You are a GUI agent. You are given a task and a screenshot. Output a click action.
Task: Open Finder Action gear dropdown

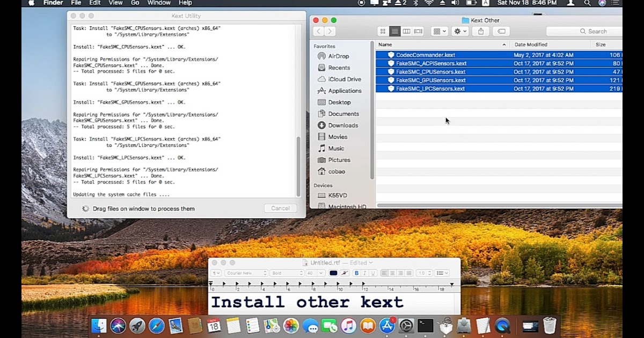pyautogui.click(x=460, y=31)
